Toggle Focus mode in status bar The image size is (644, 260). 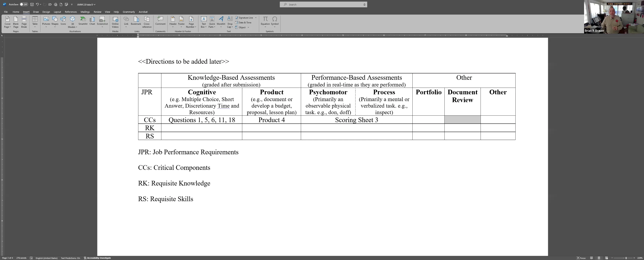(581, 258)
